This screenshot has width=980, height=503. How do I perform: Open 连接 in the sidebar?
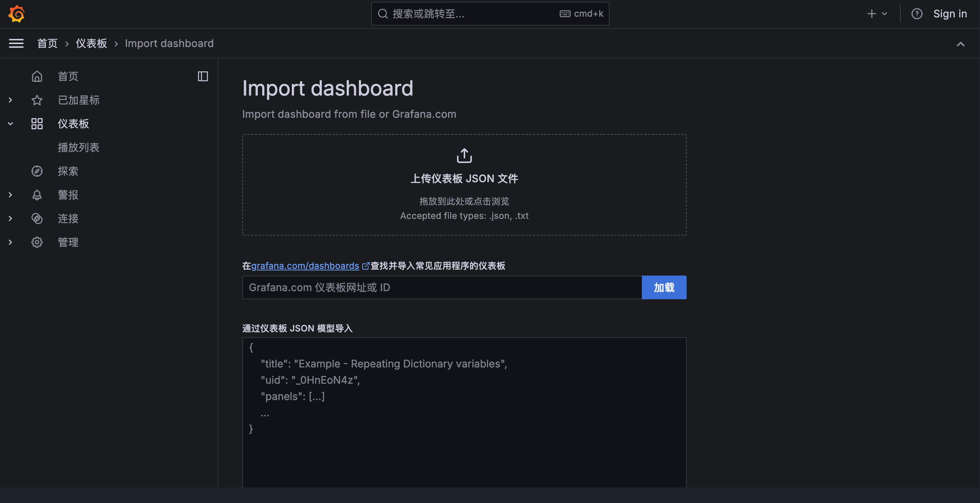(x=68, y=219)
